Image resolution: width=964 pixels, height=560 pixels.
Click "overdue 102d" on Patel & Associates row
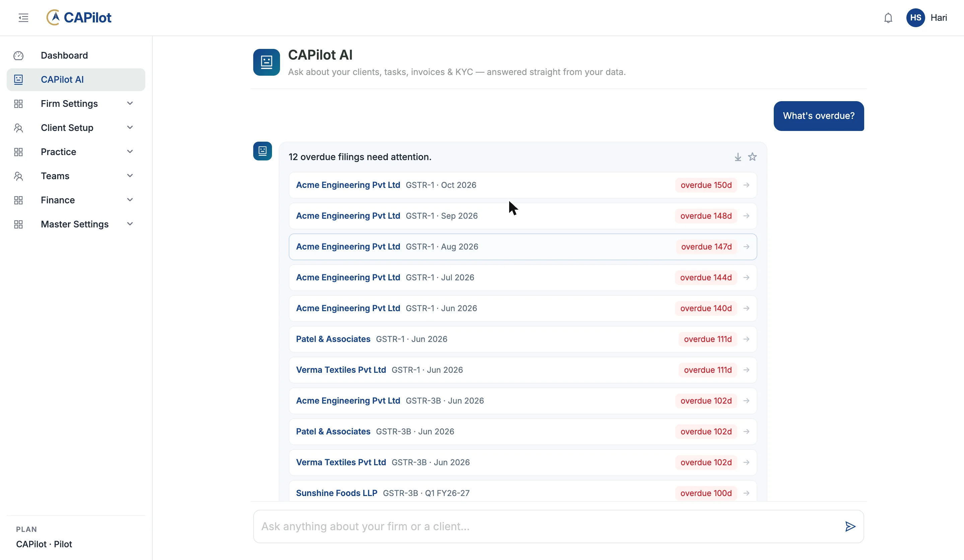point(706,431)
